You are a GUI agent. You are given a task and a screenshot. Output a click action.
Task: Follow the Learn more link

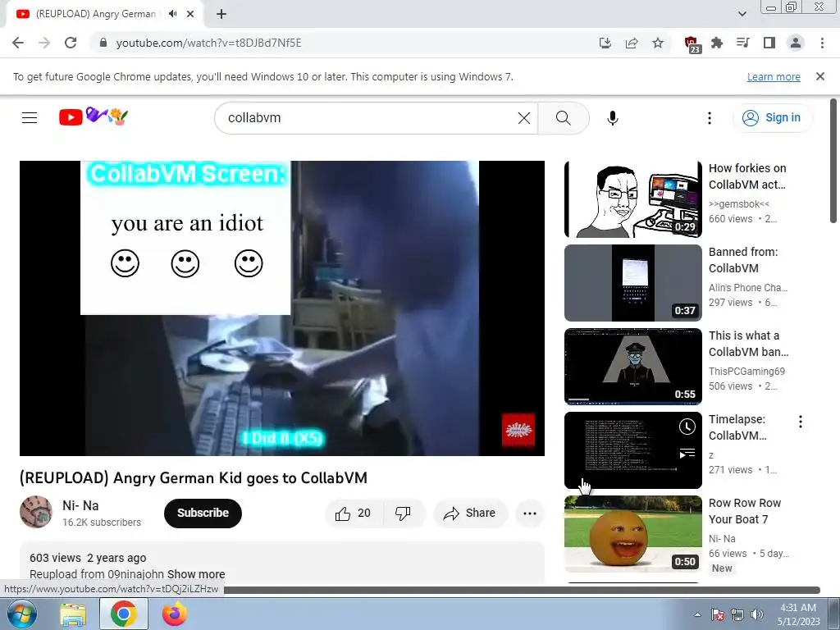774,76
